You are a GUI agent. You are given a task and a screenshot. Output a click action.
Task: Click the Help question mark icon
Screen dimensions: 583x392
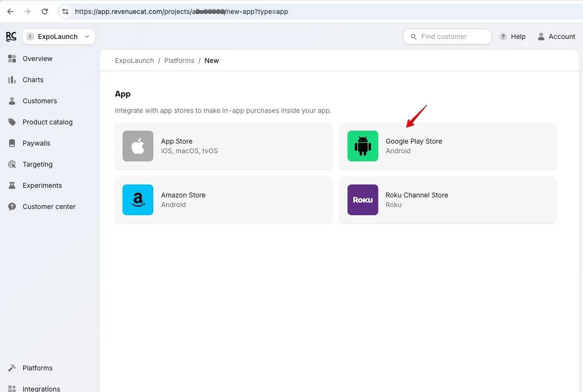tap(503, 37)
